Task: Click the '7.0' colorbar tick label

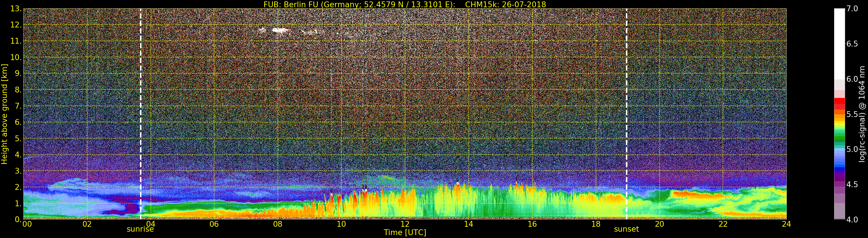Action: pos(852,9)
